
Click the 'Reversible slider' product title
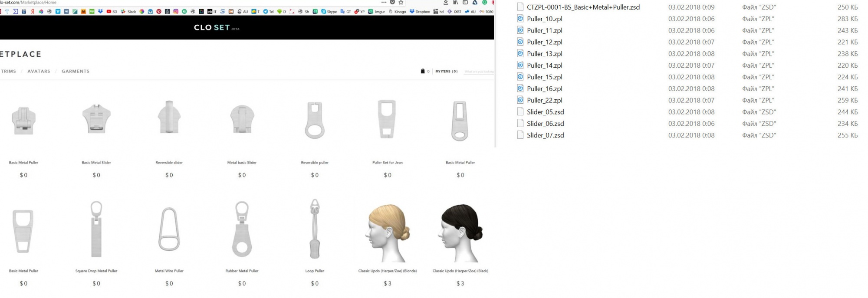pyautogui.click(x=169, y=163)
